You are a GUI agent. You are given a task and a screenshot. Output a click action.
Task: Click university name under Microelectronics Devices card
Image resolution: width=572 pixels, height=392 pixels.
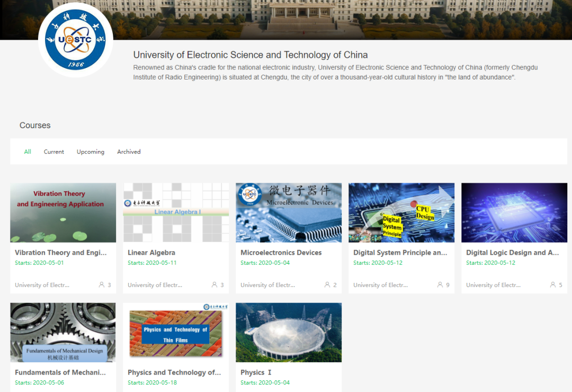click(268, 285)
